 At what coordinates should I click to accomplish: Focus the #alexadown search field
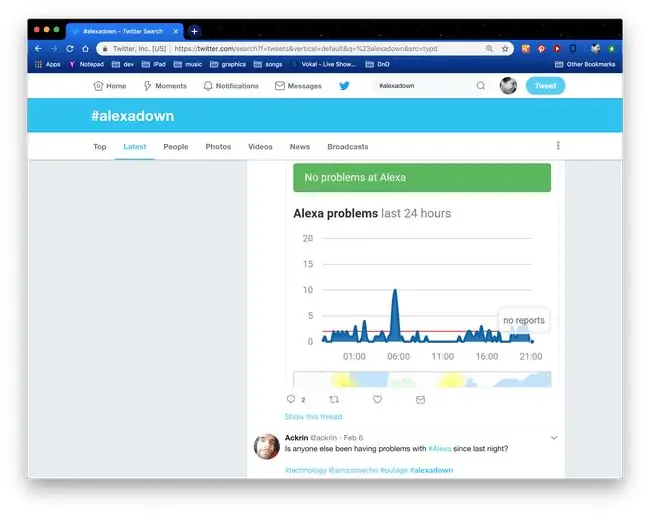(425, 86)
